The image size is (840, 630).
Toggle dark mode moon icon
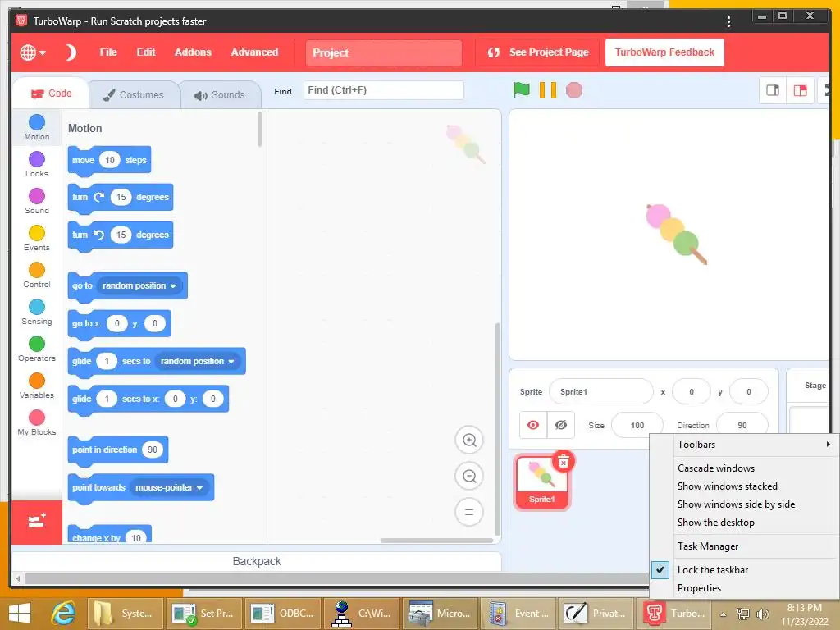(x=71, y=52)
